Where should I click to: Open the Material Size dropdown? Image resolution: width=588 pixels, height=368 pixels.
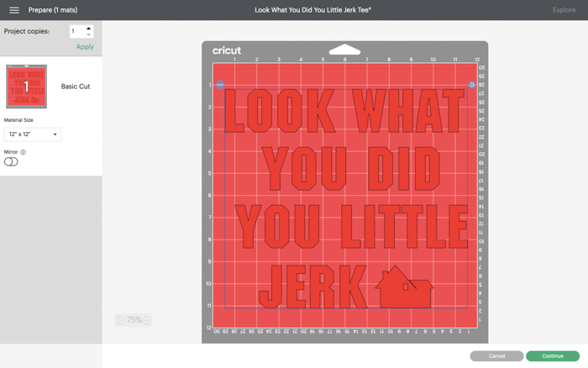[x=33, y=134]
